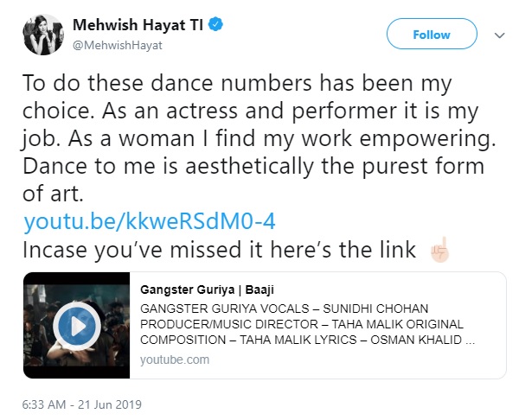Open the tweet options chevron
Image resolution: width=519 pixels, height=420 pixels.
[499, 35]
